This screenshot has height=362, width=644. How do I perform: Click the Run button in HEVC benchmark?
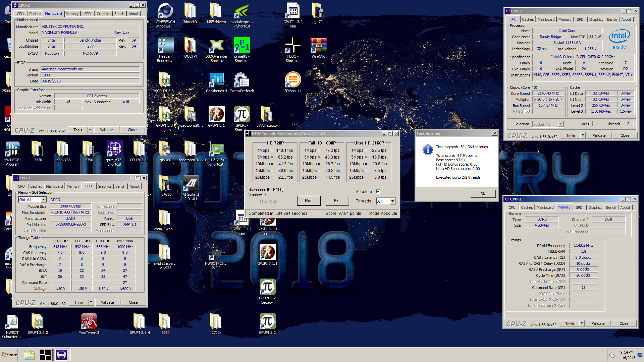tap(309, 201)
